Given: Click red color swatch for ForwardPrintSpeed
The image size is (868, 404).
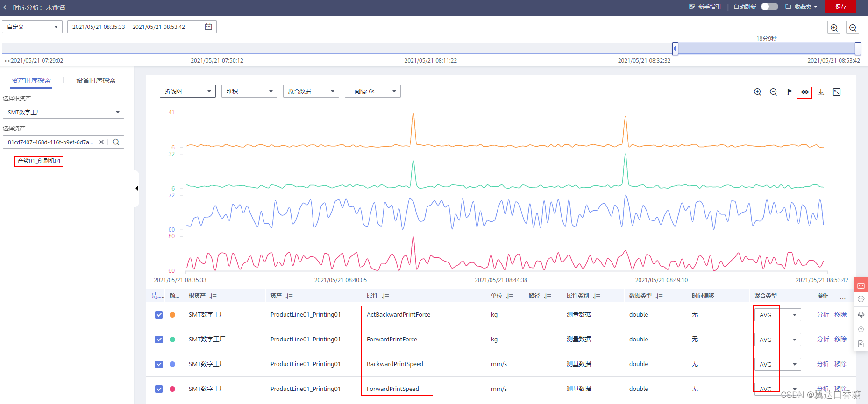Looking at the screenshot, I should (172, 389).
